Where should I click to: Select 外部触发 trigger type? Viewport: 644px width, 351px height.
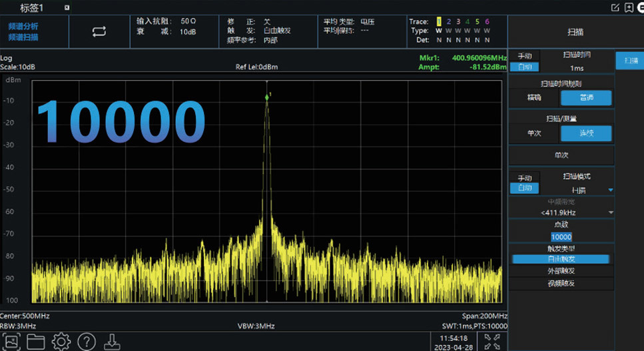(561, 271)
